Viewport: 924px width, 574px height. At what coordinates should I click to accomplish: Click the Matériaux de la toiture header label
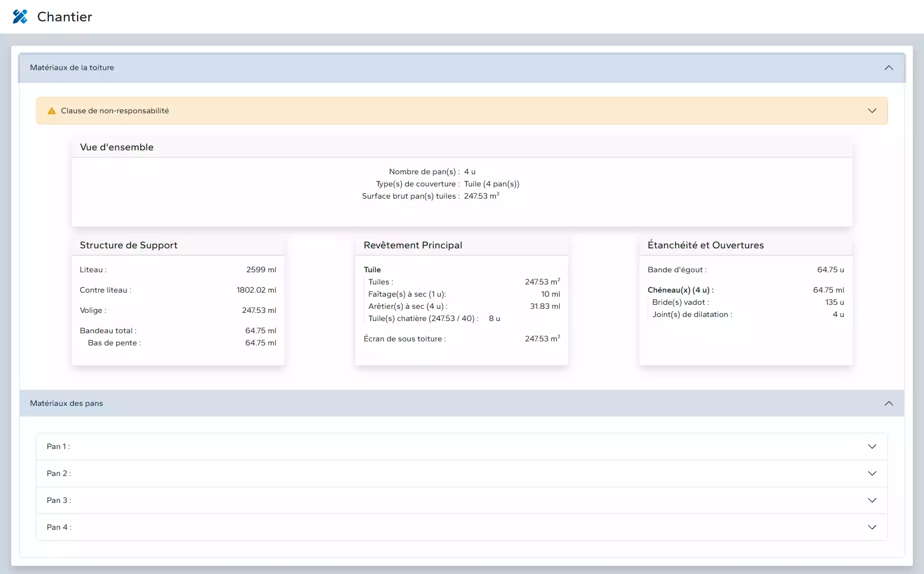(x=72, y=68)
